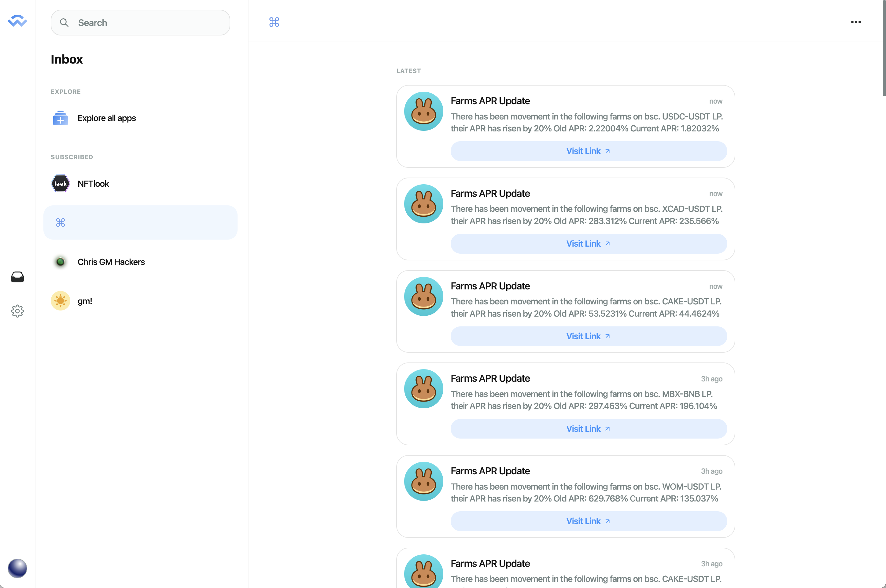Image resolution: width=886 pixels, height=588 pixels.
Task: Click the account avatar at bottom left
Action: pyautogui.click(x=17, y=568)
